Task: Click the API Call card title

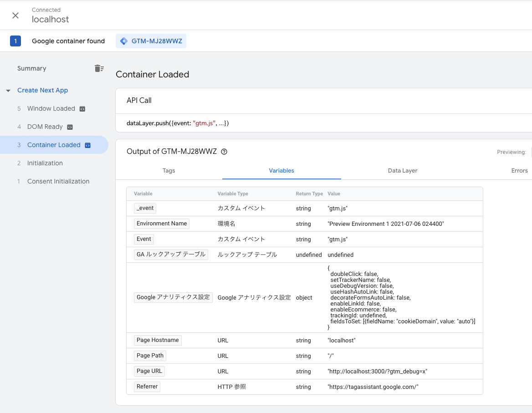Action: click(139, 100)
